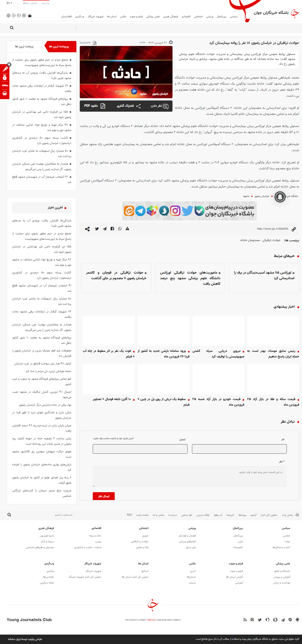Viewport: 302px width, 644px height.
Task: Open Twitter icon in footer
Action: [260, 620]
